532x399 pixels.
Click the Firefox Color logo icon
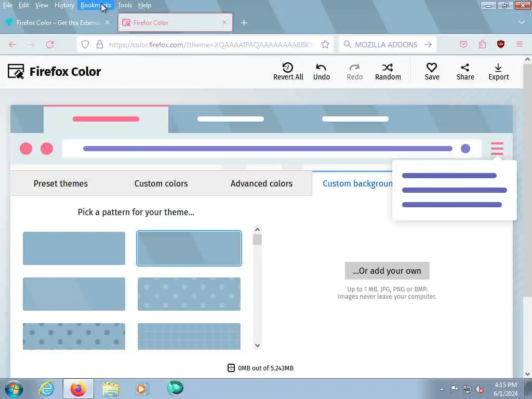pos(16,71)
